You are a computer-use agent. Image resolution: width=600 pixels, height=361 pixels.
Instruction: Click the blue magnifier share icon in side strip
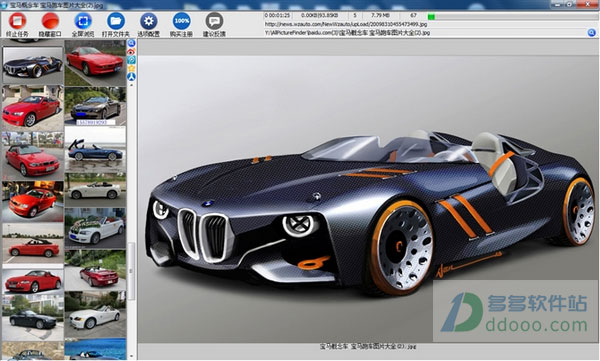click(x=131, y=43)
